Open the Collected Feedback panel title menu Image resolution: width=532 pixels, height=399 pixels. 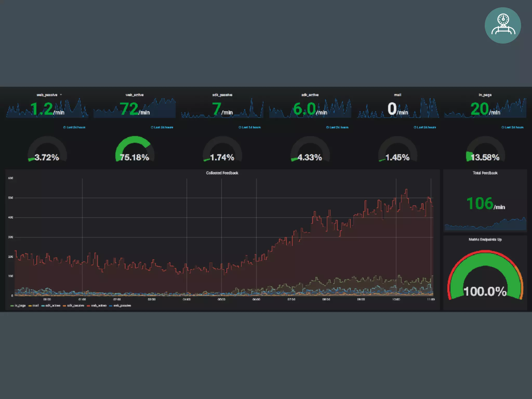tap(222, 173)
